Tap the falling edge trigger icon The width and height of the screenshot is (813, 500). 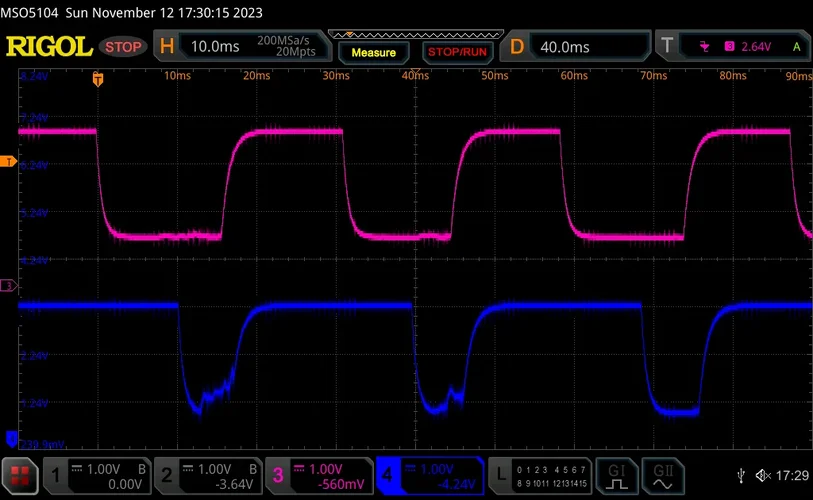tap(704, 47)
